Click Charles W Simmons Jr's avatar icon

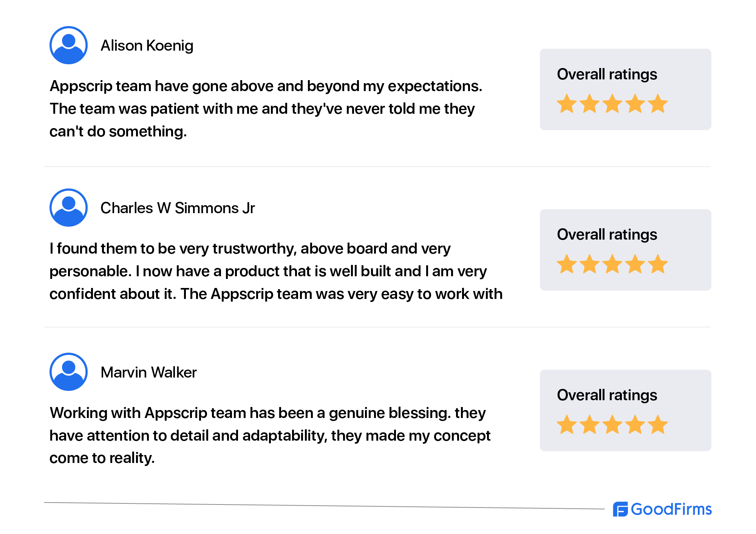69,208
